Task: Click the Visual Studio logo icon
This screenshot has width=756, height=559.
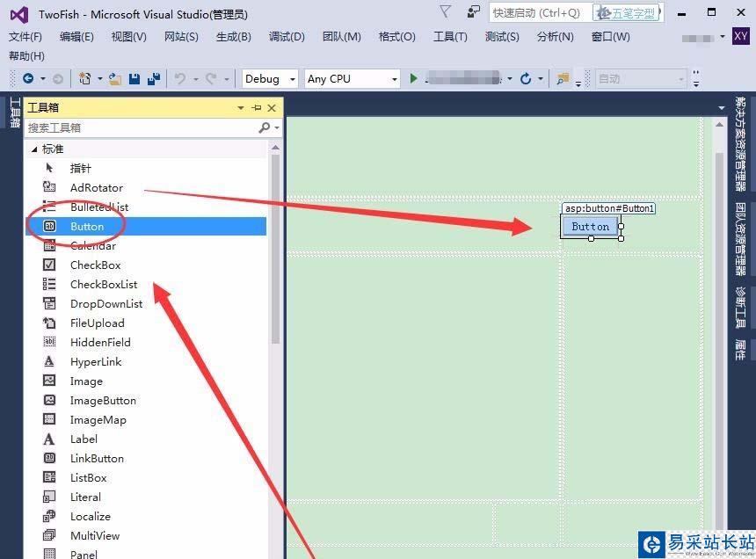Action: point(19,15)
